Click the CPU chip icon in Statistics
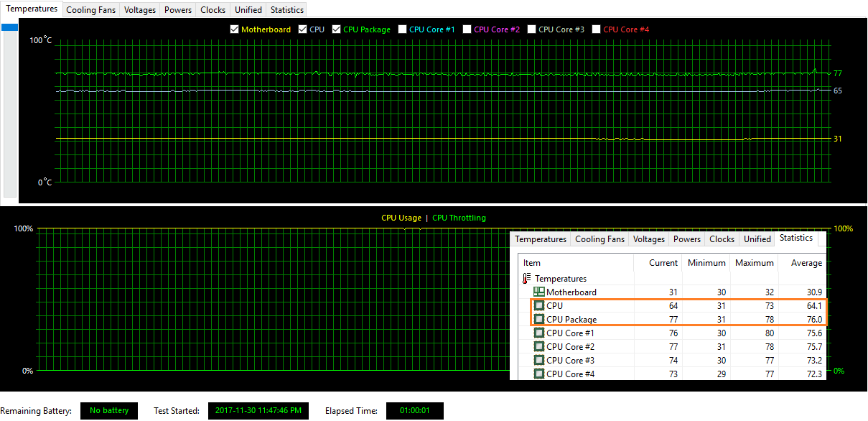Viewport: 868px width, 421px height. [x=538, y=306]
